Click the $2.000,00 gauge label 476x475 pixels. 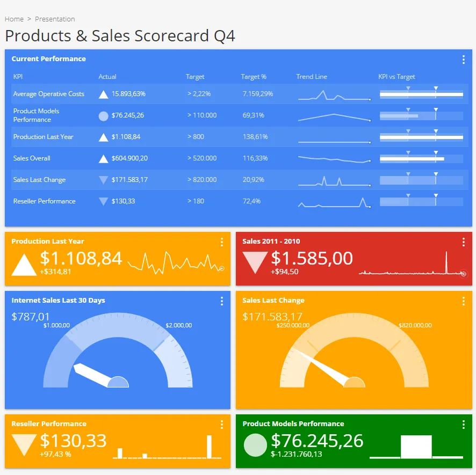179,325
